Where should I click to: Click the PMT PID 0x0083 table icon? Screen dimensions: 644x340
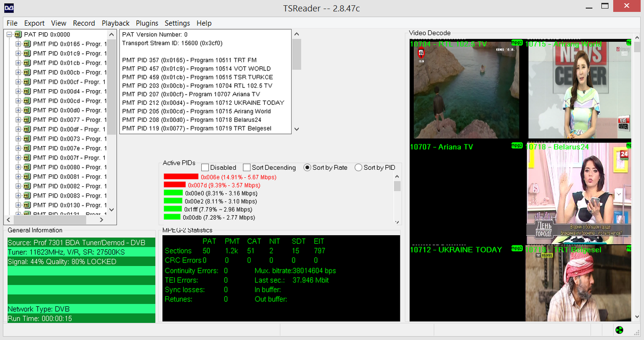[27, 196]
